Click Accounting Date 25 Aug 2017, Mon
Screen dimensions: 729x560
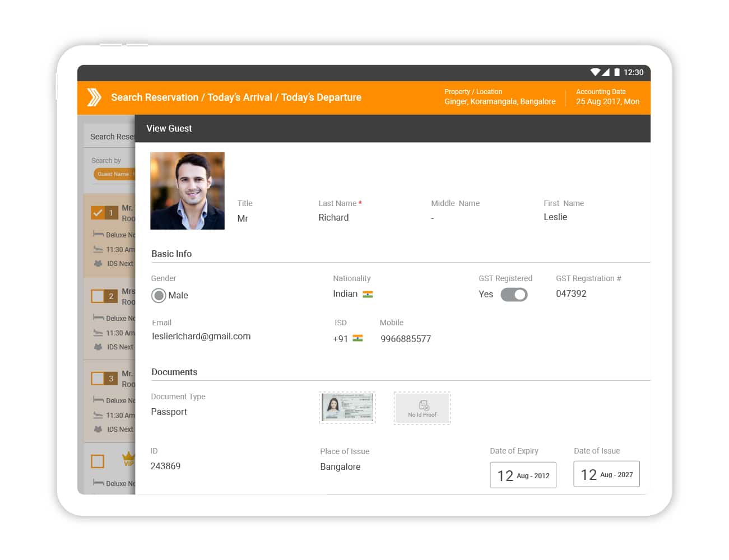click(607, 101)
